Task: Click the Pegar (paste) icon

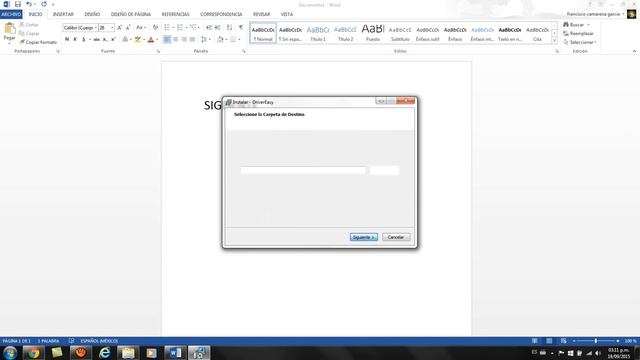Action: tap(9, 29)
